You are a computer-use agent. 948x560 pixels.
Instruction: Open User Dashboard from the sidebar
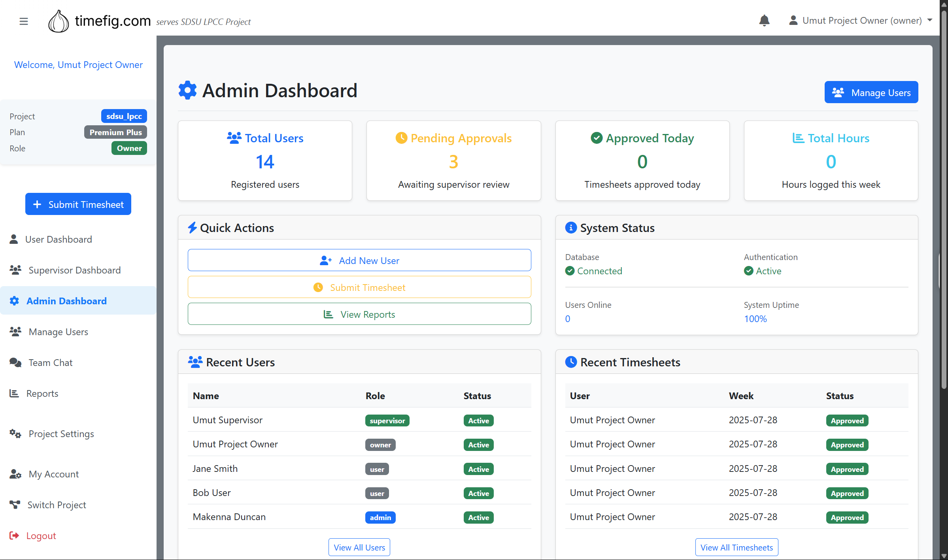59,239
